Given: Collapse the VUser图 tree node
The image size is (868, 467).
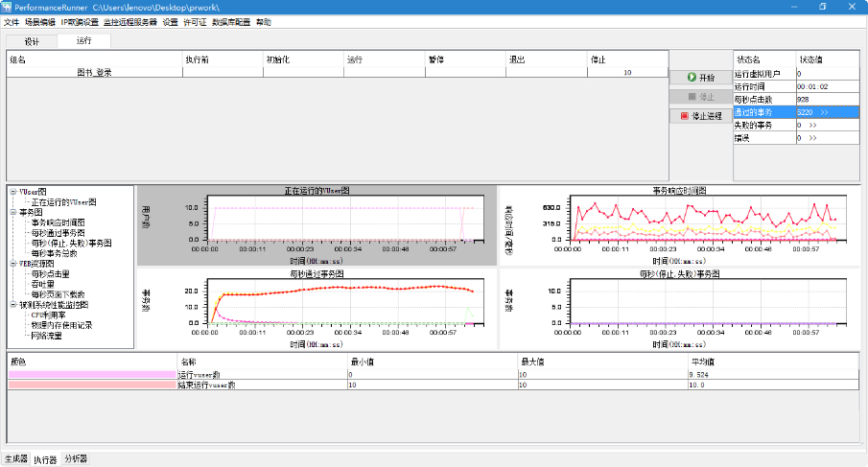Looking at the screenshot, I should [12, 192].
